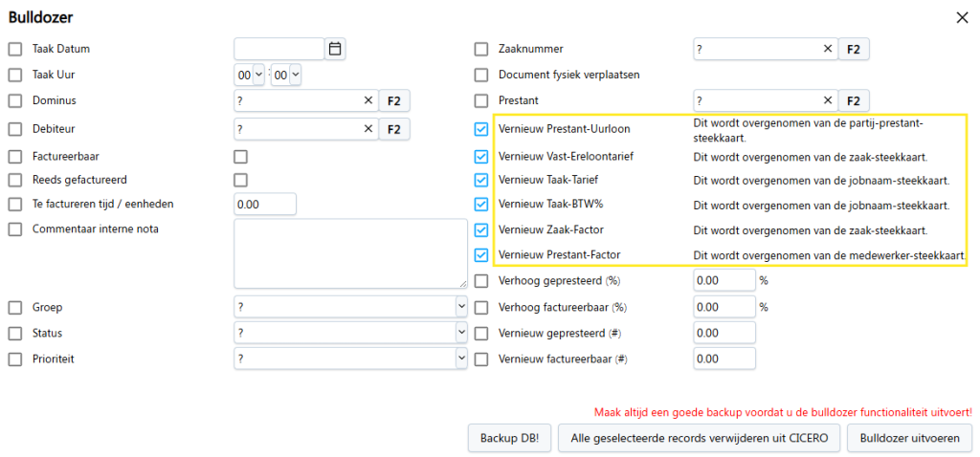Viewport: 980px width, 457px height.
Task: Clear the Zaaknummer field with its X icon
Action: (828, 49)
